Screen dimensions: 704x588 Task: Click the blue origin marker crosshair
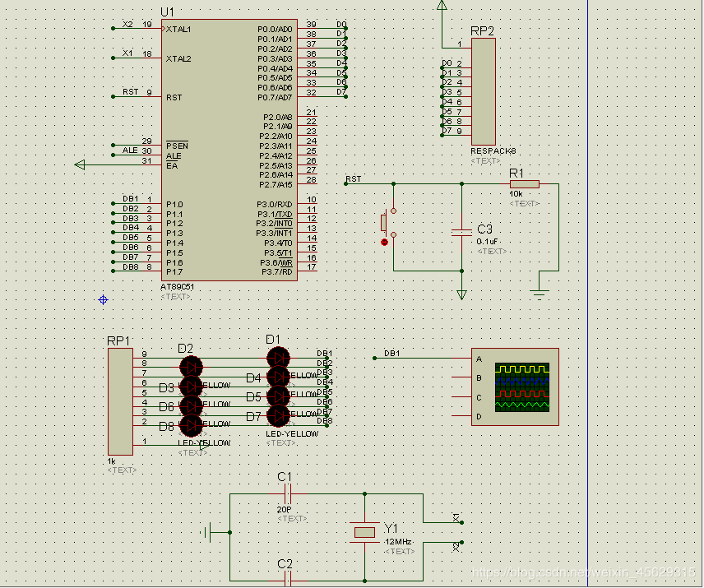pos(103,300)
